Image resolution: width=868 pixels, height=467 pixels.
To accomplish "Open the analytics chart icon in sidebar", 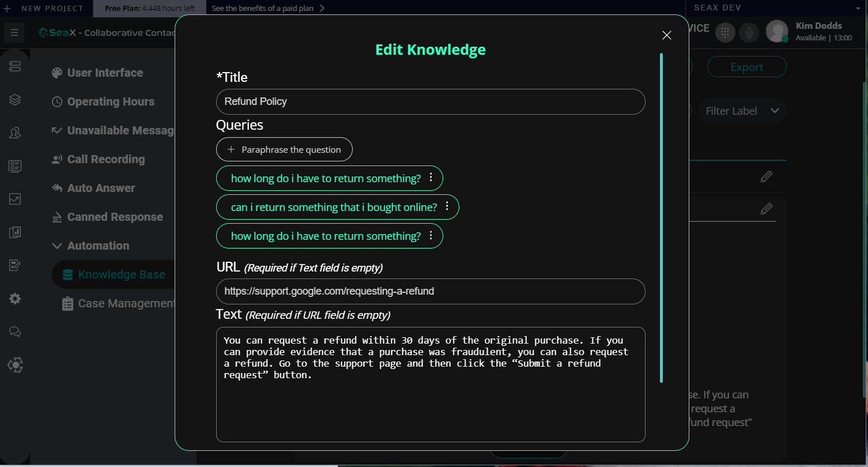I will (15, 199).
